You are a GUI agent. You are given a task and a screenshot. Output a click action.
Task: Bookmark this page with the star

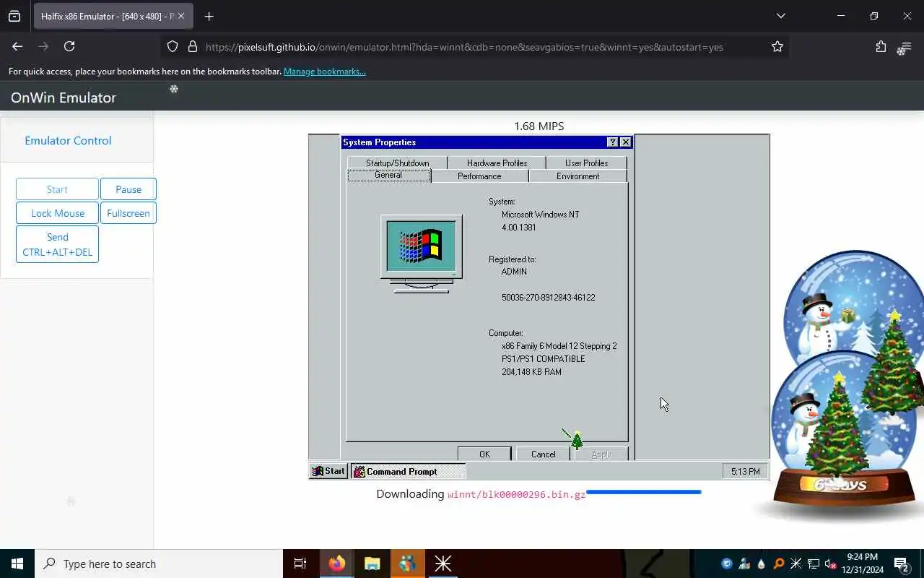[777, 46]
